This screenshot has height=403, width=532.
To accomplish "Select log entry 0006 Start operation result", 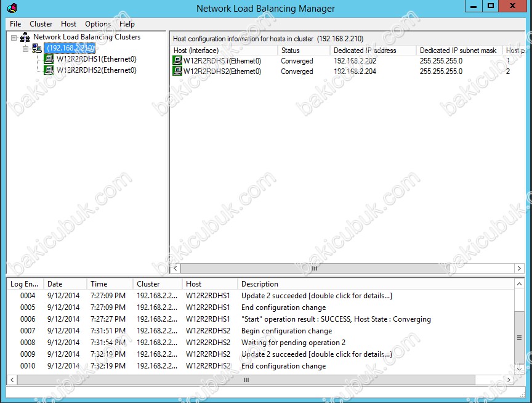I will tap(260, 319).
